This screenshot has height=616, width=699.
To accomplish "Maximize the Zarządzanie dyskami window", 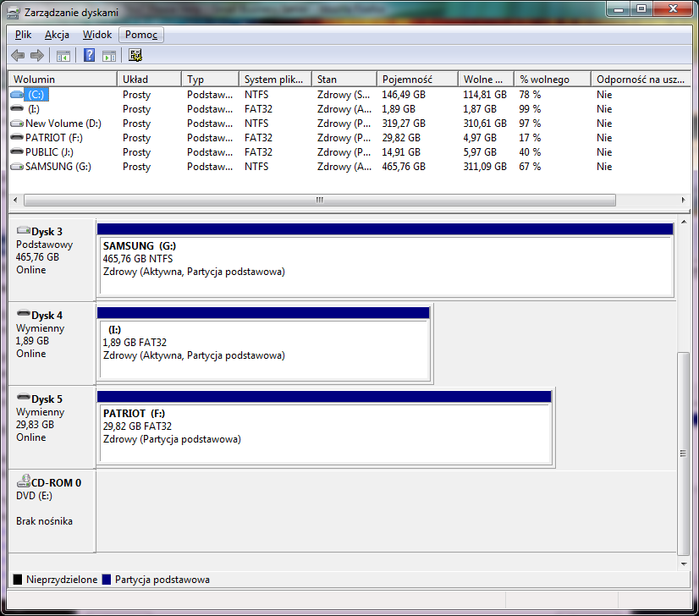I will coord(641,9).
